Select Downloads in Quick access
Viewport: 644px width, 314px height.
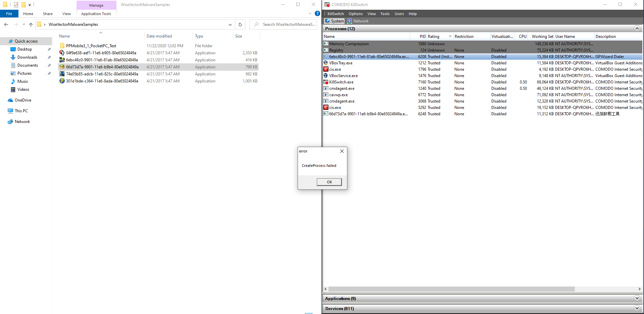click(27, 57)
